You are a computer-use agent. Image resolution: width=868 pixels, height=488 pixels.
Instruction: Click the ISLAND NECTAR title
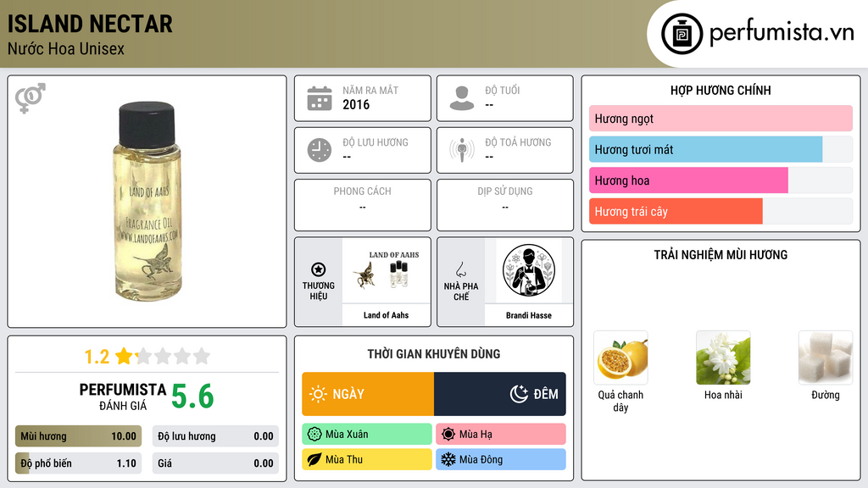point(90,24)
